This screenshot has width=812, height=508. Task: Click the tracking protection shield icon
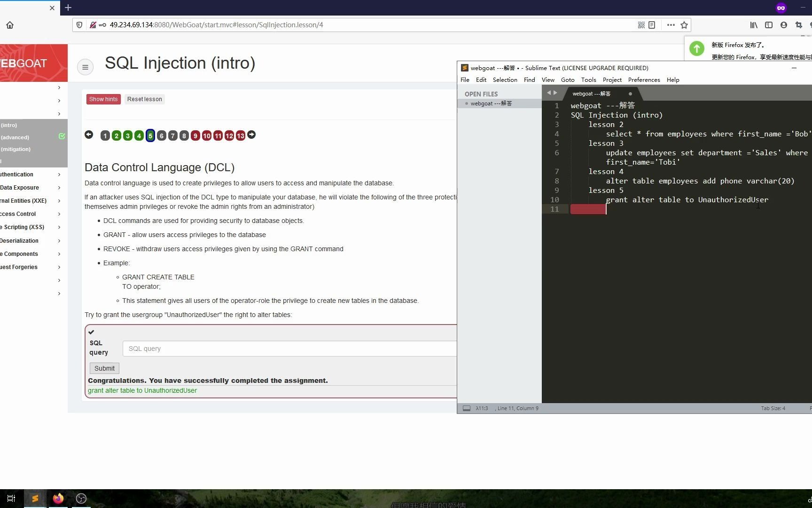pos(79,25)
